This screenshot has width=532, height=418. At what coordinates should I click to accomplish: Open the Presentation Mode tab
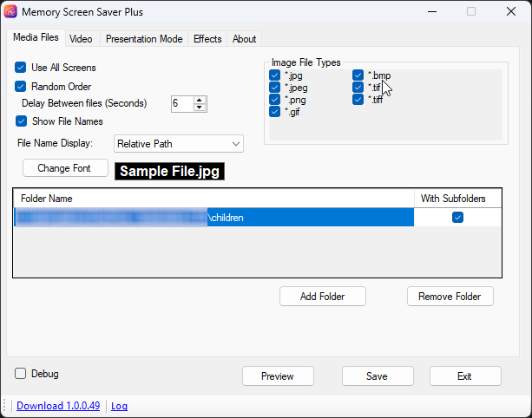click(144, 39)
